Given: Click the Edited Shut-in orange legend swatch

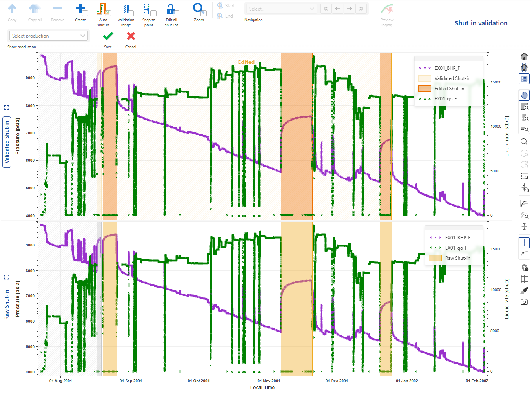Looking at the screenshot, I should [425, 89].
